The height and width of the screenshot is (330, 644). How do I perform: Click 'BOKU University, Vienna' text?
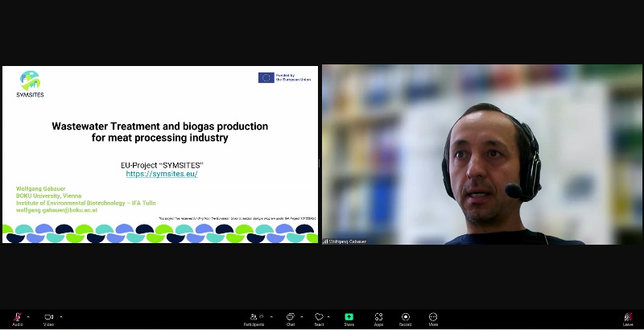(x=49, y=196)
